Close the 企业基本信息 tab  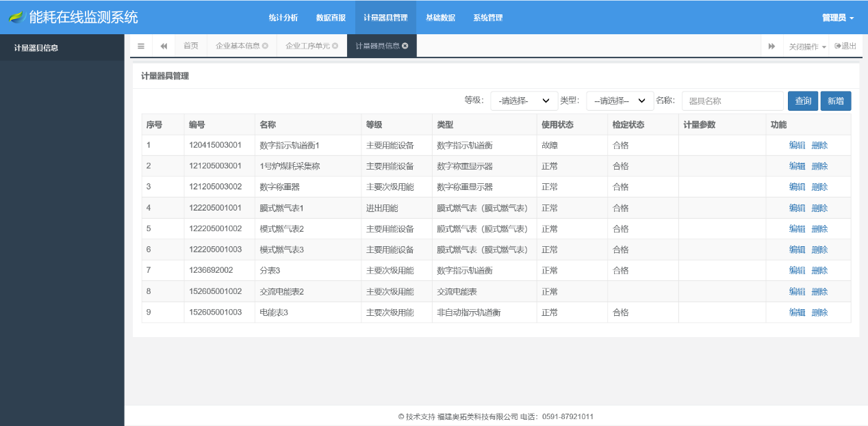[x=266, y=46]
